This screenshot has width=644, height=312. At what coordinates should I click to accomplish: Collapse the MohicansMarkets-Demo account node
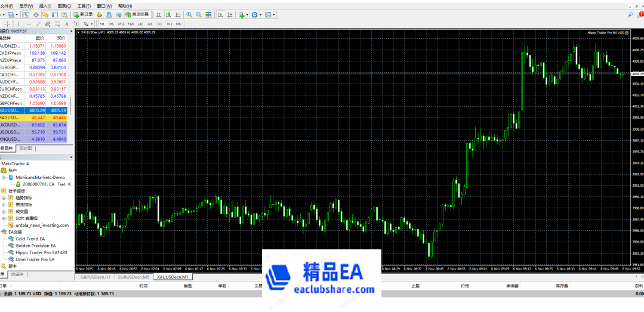[4, 177]
